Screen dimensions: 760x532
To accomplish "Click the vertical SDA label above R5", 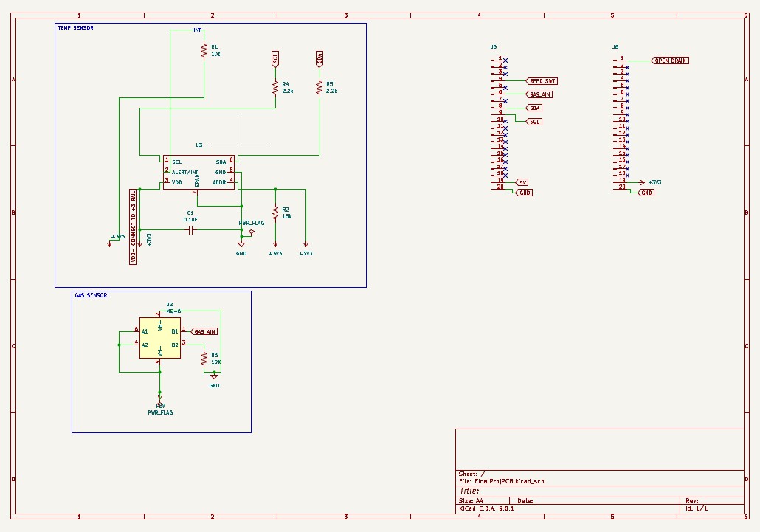I will pyautogui.click(x=319, y=58).
